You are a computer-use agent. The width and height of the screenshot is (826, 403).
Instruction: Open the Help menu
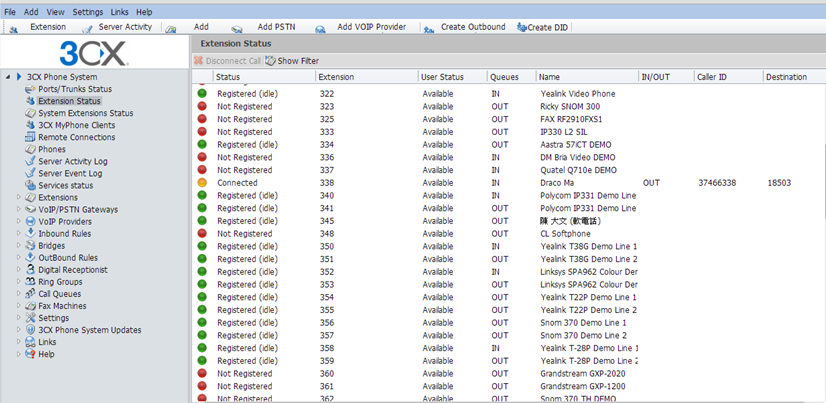coord(144,12)
